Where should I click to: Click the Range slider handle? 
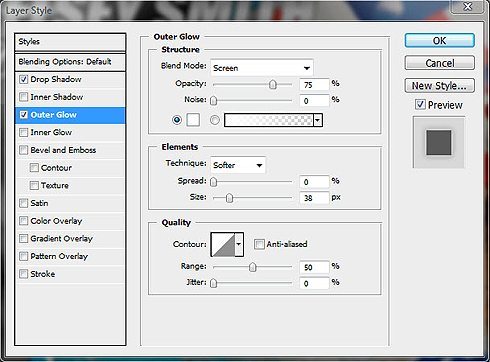[253, 267]
